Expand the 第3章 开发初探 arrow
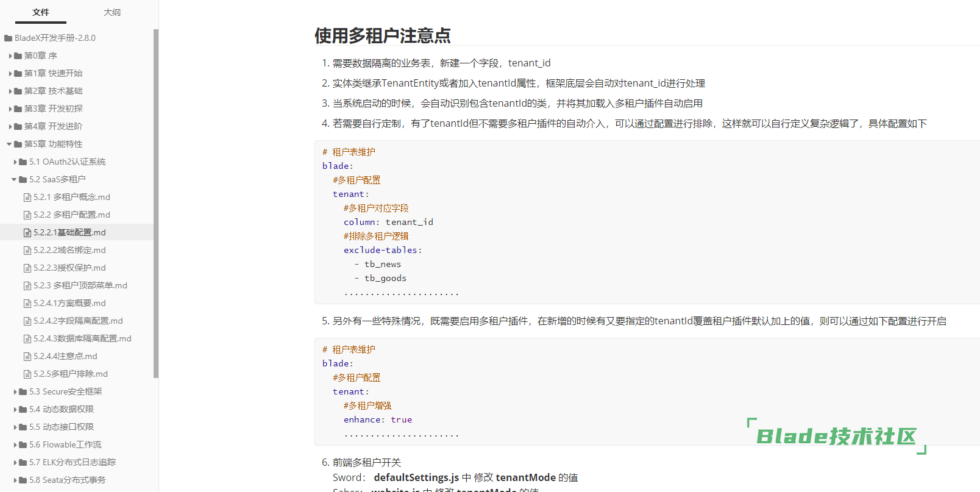The height and width of the screenshot is (492, 980). (10, 109)
